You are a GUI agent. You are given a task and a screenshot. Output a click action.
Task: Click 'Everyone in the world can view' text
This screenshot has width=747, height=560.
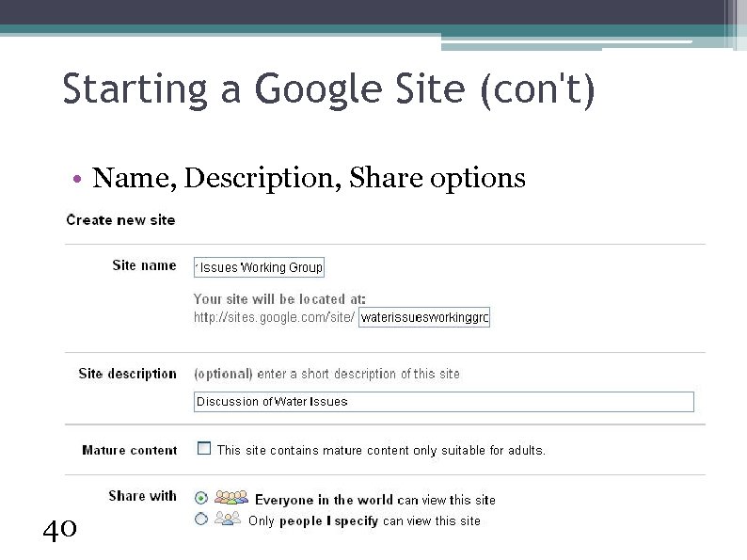(x=374, y=500)
